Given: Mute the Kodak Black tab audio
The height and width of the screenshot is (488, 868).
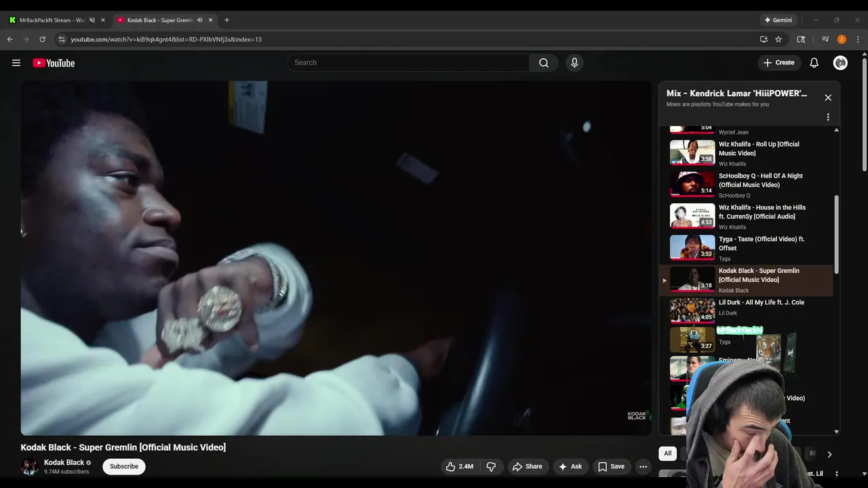Looking at the screenshot, I should tap(199, 20).
